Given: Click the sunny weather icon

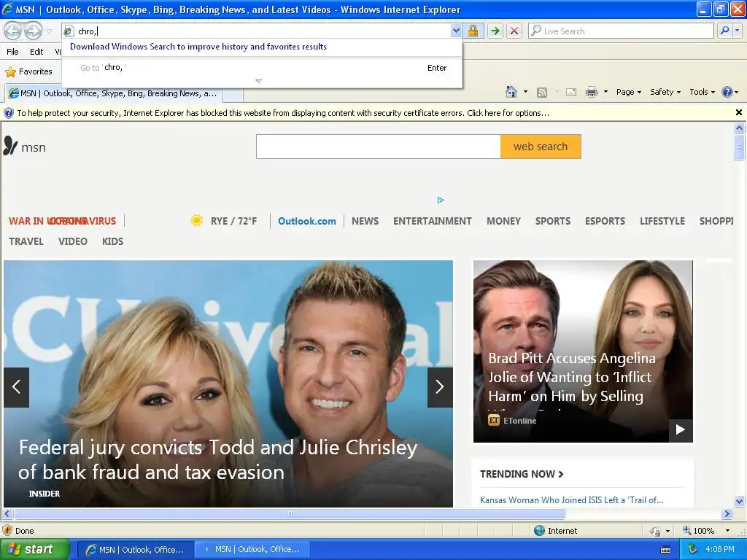Looking at the screenshot, I should (197, 220).
